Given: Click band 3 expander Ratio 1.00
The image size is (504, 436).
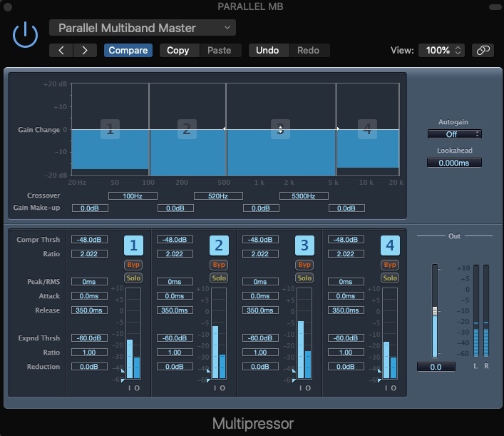Looking at the screenshot, I should [260, 353].
